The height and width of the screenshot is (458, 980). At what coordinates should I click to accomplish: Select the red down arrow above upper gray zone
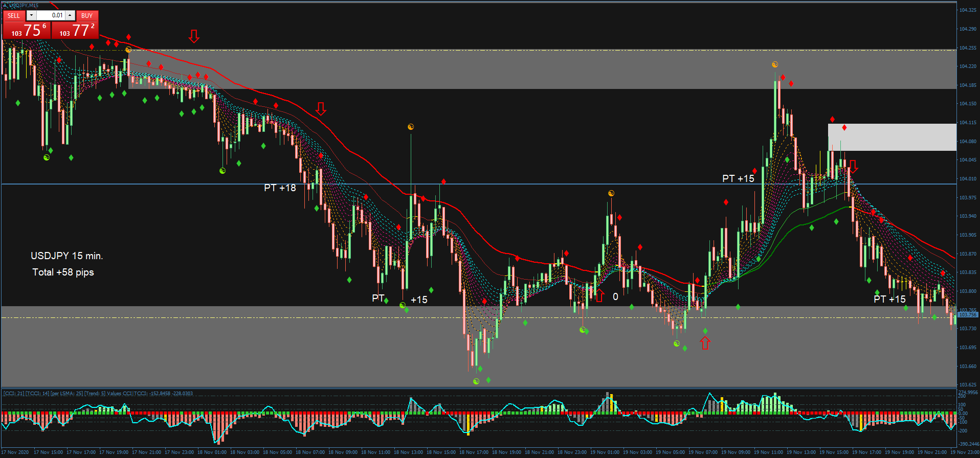point(194,36)
